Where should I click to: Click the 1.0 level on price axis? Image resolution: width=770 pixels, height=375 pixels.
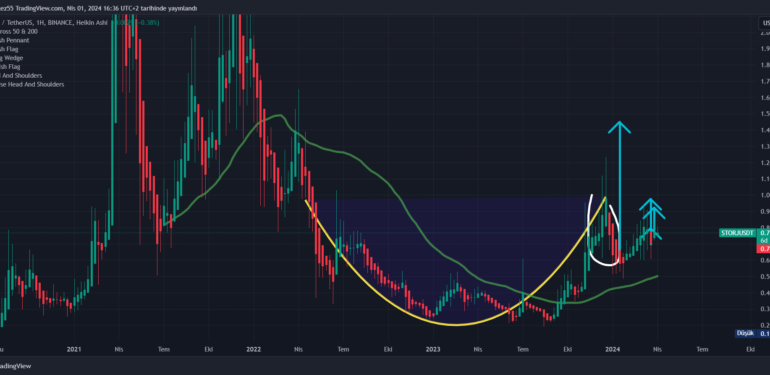coord(765,195)
